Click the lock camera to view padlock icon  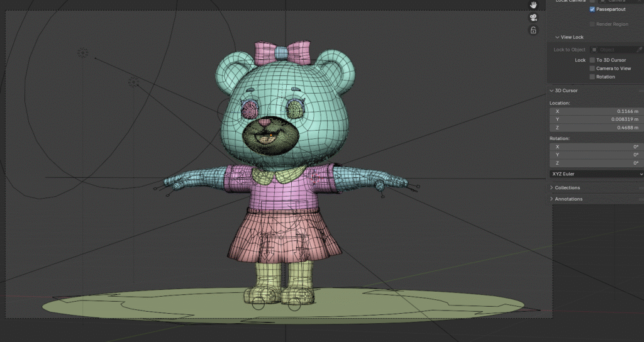533,30
